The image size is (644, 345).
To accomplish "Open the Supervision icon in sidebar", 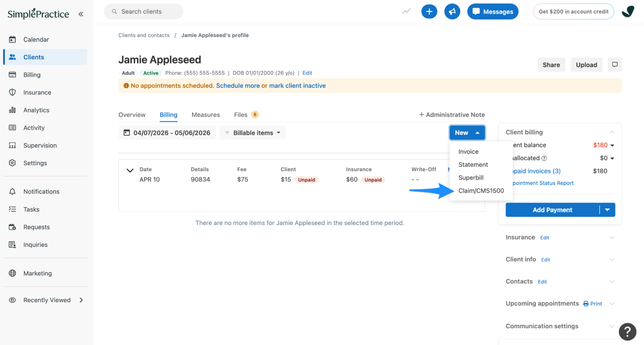I will (x=12, y=145).
